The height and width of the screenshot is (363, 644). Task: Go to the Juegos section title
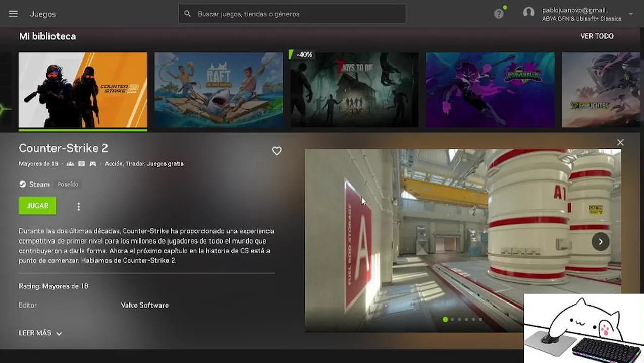click(x=43, y=14)
